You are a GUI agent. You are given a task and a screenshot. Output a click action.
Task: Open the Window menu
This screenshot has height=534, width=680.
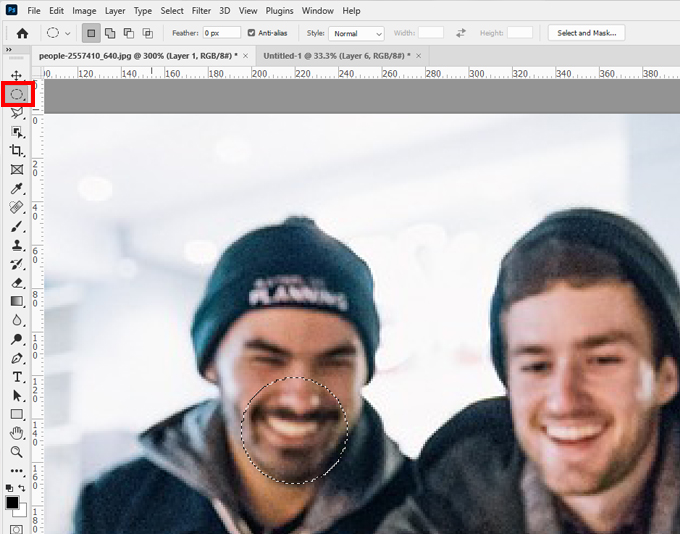(317, 11)
